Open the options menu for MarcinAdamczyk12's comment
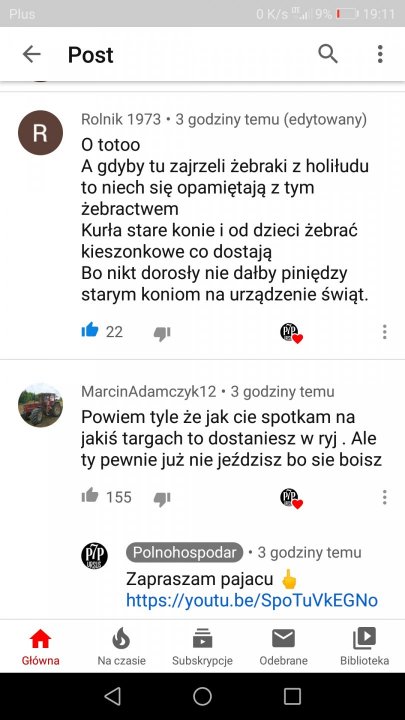Viewport: 405px width, 720px height. [x=384, y=497]
